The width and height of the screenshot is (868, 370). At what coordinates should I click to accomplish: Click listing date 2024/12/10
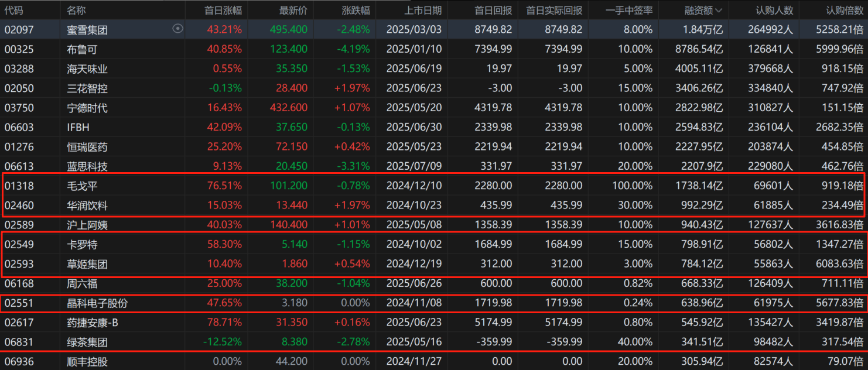coord(414,186)
